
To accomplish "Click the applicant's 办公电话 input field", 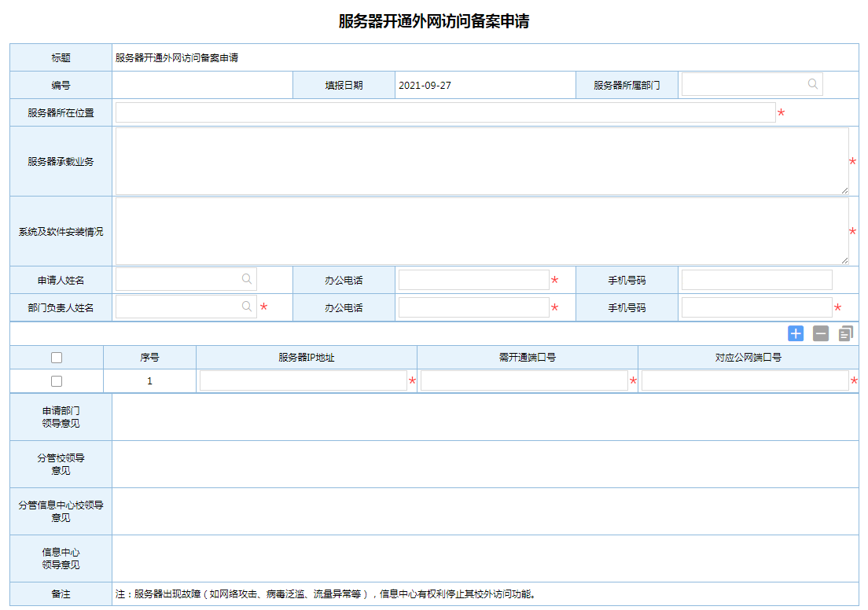I will pyautogui.click(x=473, y=280).
